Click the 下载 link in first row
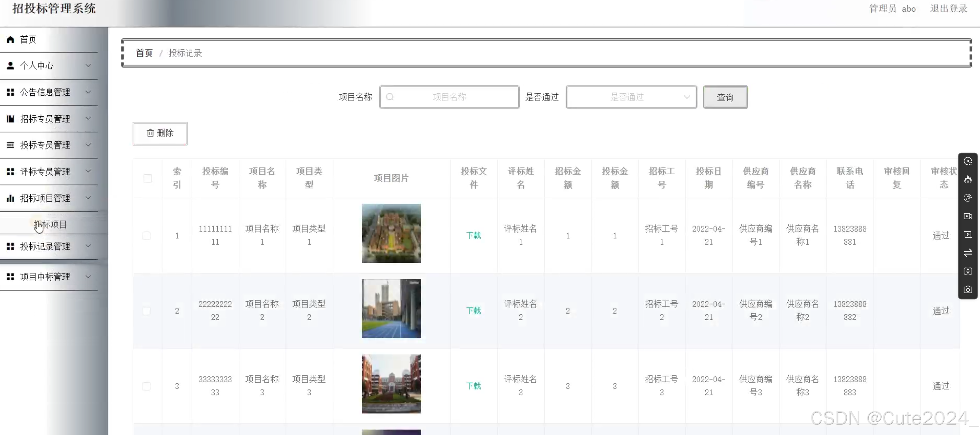 tap(473, 236)
